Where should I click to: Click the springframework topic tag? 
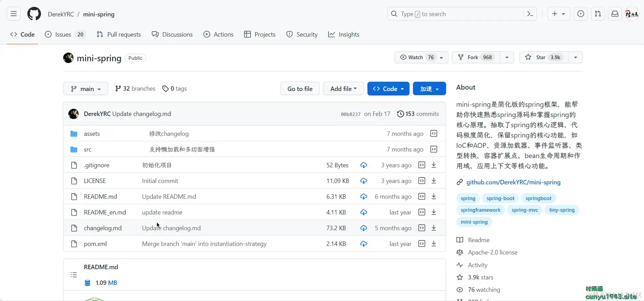click(480, 210)
